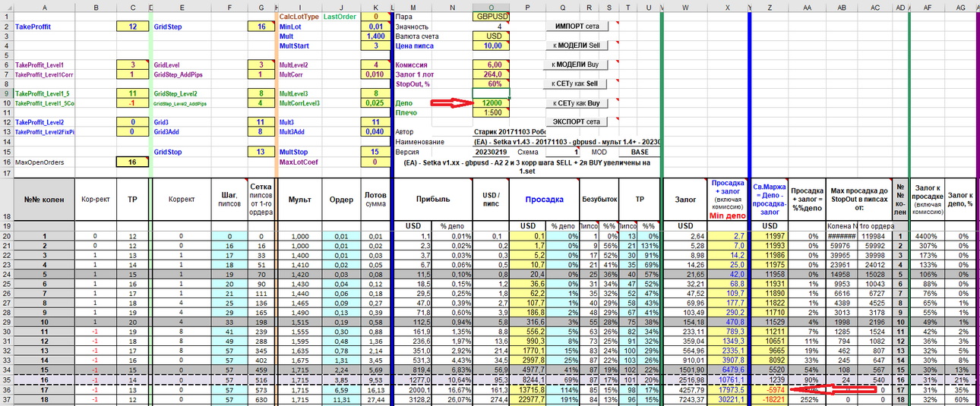Screen dimensions: 980x406
Task: Select the Пара cell GBPUSD
Action: [491, 16]
